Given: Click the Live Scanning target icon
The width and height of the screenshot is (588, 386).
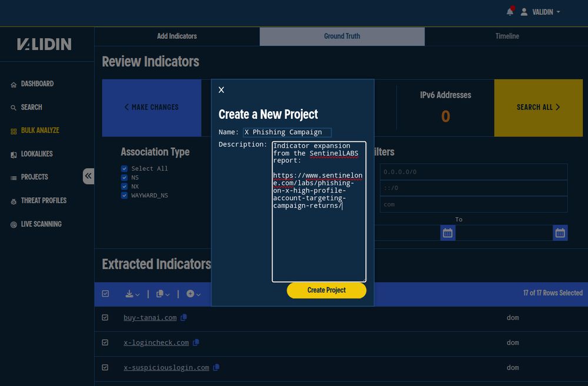Looking at the screenshot, I should (14, 225).
